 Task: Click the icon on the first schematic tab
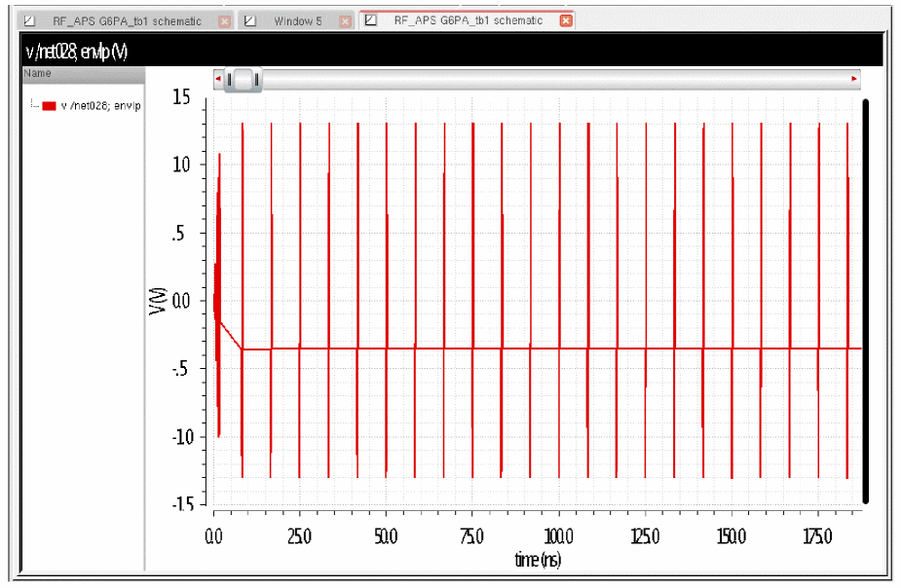tap(28, 21)
